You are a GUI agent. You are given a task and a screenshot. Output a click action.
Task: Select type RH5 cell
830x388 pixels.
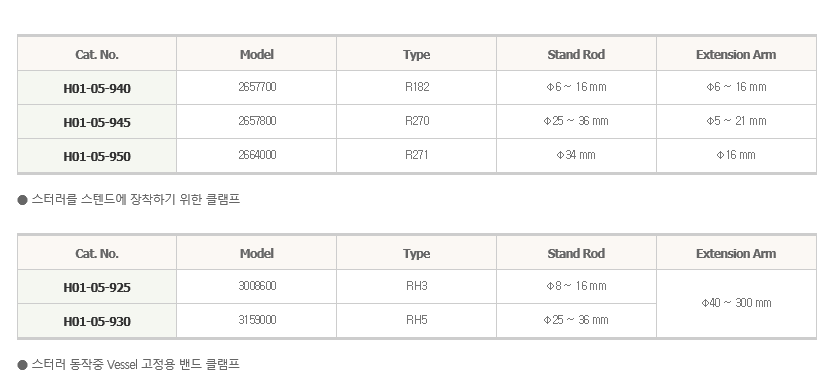coord(417,320)
